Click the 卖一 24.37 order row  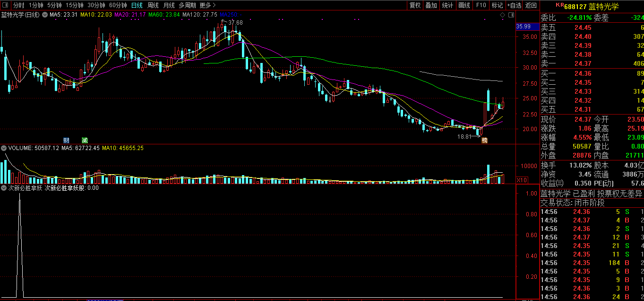pos(592,64)
